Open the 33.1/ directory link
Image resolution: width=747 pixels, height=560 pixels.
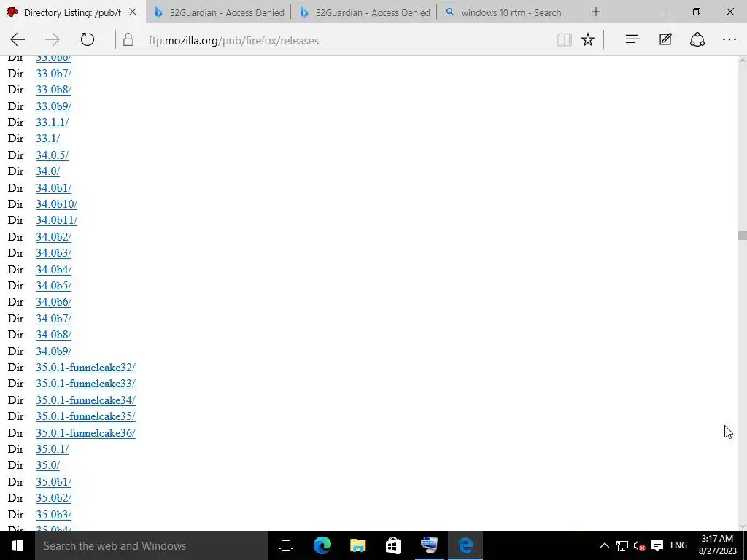tap(48, 139)
